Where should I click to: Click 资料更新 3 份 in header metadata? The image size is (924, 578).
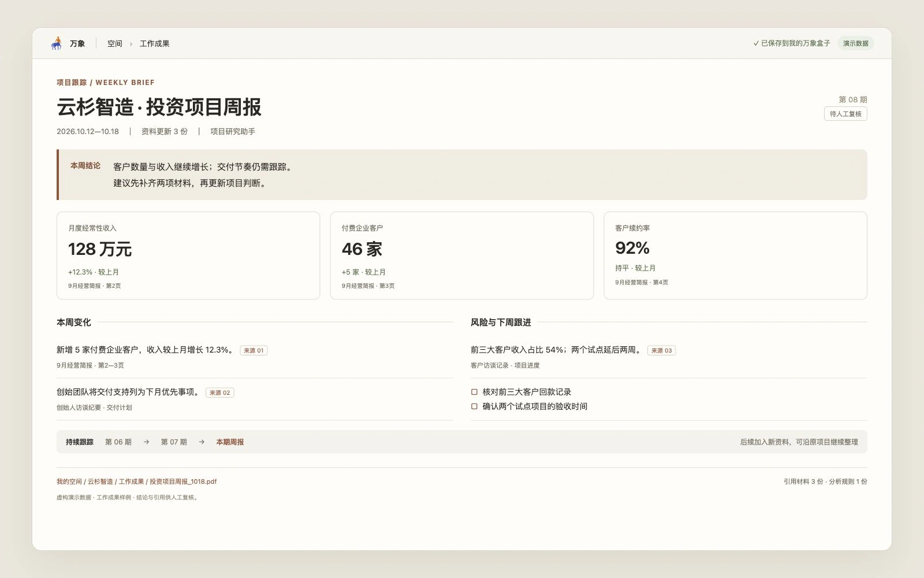tap(165, 132)
